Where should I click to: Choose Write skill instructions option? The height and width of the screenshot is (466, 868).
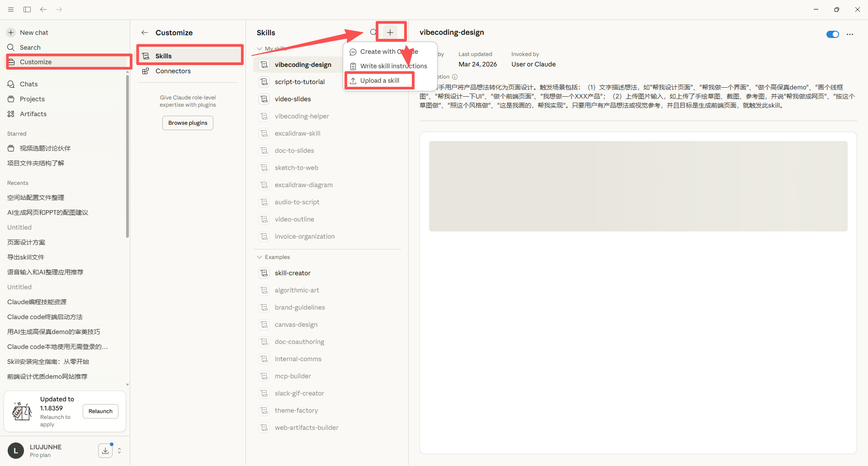pyautogui.click(x=393, y=66)
